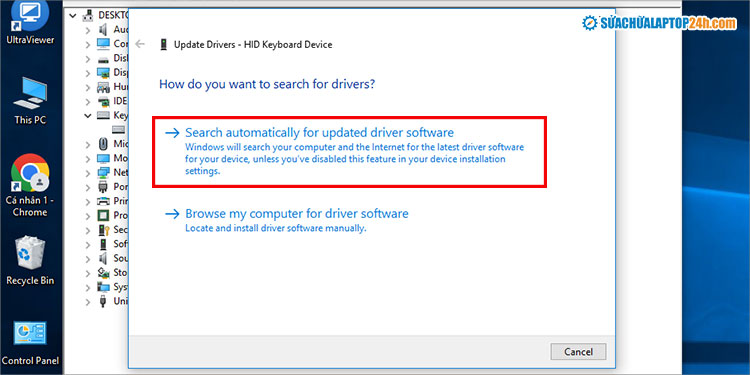Select the Display adapters icon in Device Manager
The width and height of the screenshot is (750, 375).
(x=103, y=73)
